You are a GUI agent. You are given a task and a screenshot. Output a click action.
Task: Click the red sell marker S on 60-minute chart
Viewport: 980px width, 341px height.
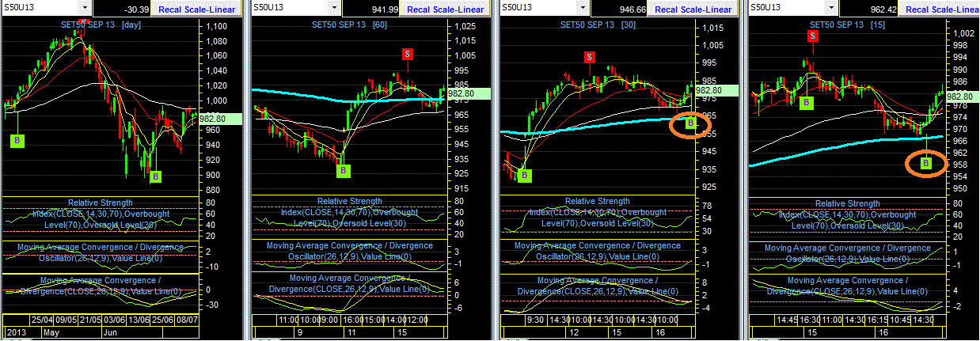click(x=408, y=54)
